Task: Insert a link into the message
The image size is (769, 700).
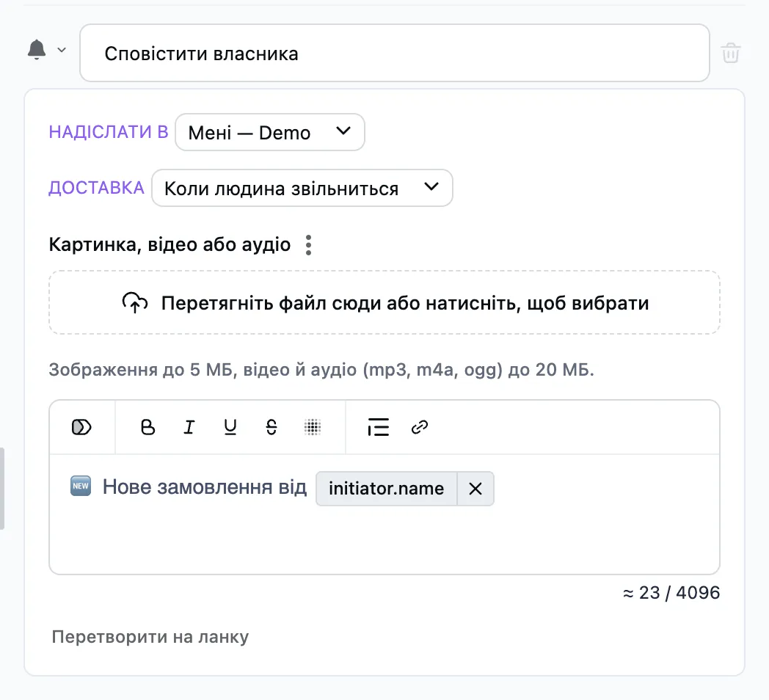Action: 419,427
